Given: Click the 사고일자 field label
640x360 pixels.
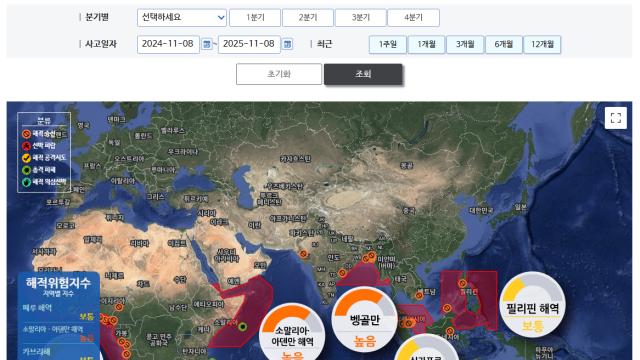Looking at the screenshot, I should point(101,44).
